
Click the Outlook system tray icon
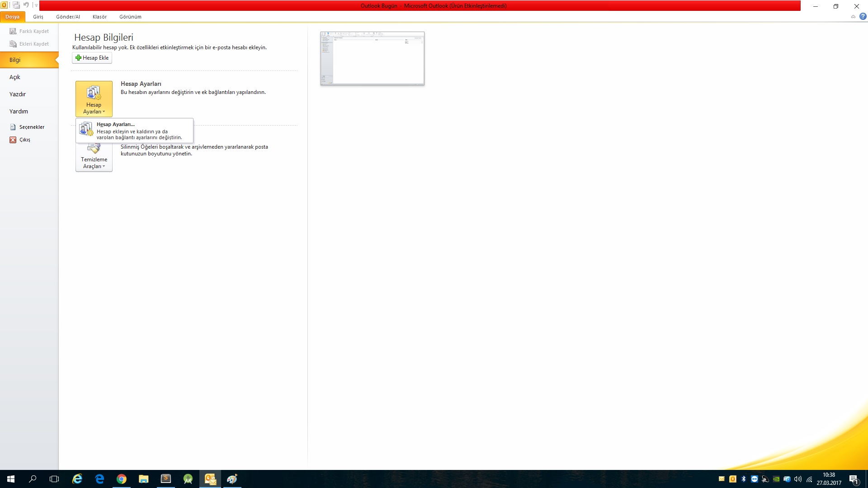pyautogui.click(x=733, y=479)
